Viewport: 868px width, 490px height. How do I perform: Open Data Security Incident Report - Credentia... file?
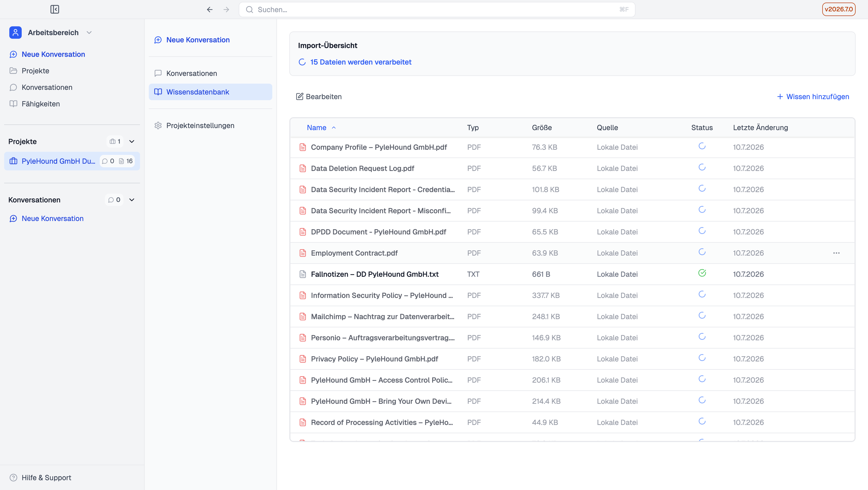pos(383,190)
